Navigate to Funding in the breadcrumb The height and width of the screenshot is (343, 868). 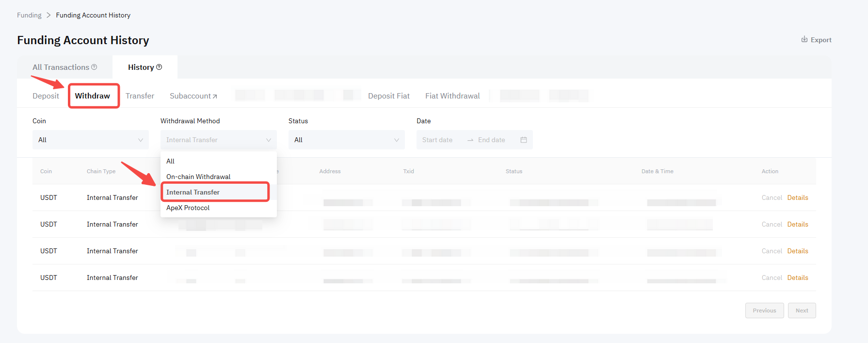29,15
